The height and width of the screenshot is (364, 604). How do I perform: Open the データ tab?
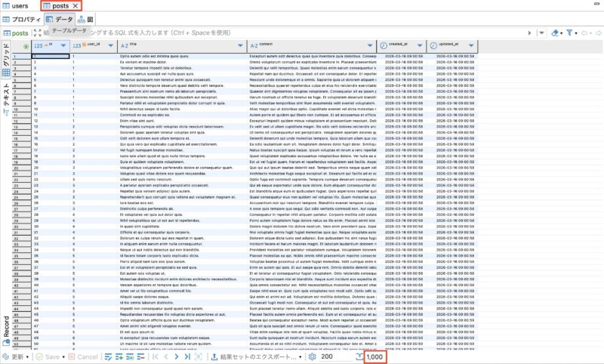tap(59, 19)
